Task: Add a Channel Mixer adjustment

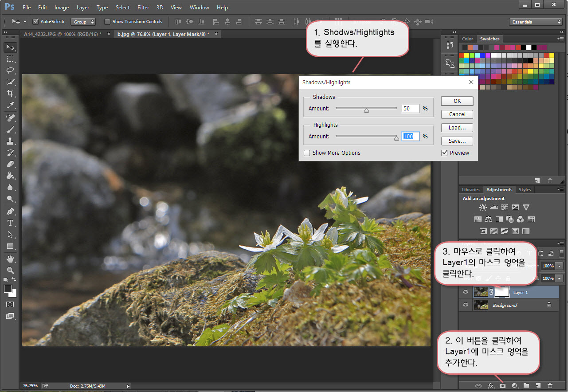Action: (521, 219)
